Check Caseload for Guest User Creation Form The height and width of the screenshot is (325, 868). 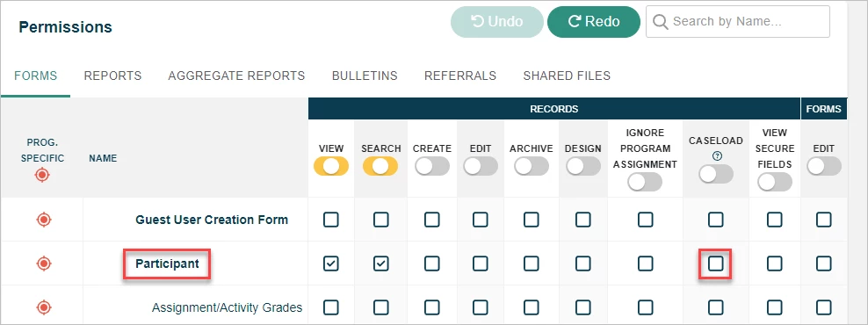716,220
